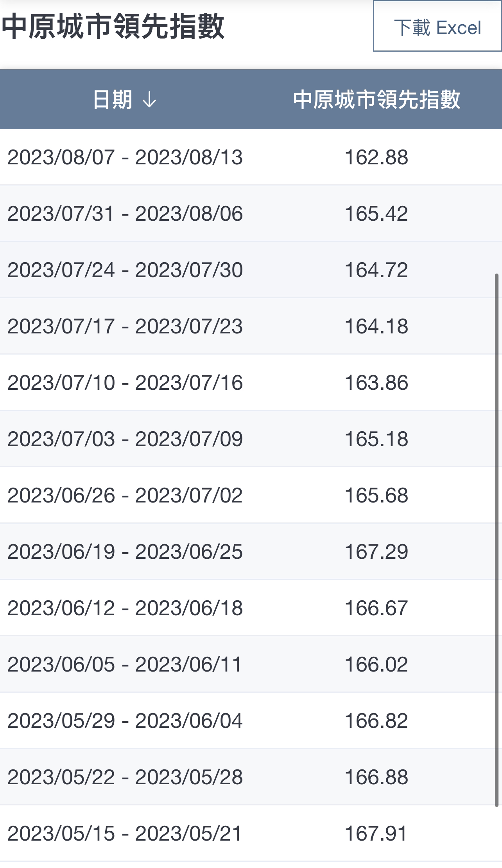Click the index value 166.88
This screenshot has height=868, width=502.
pos(376,777)
